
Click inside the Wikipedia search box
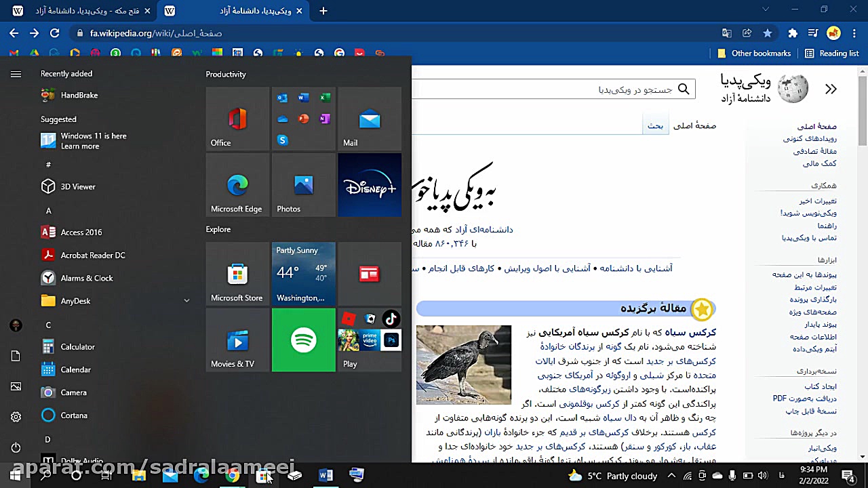[597, 88]
